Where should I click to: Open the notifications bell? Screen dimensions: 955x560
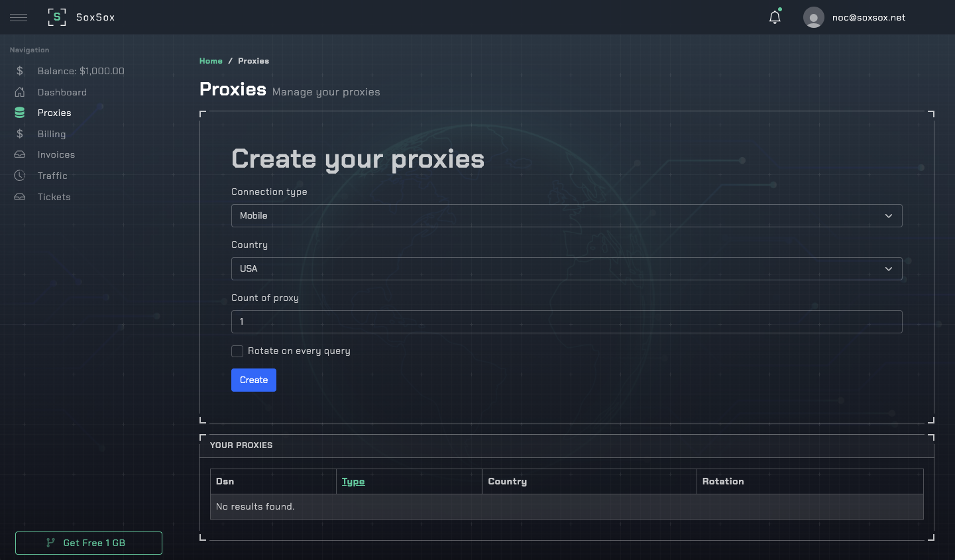coord(775,17)
